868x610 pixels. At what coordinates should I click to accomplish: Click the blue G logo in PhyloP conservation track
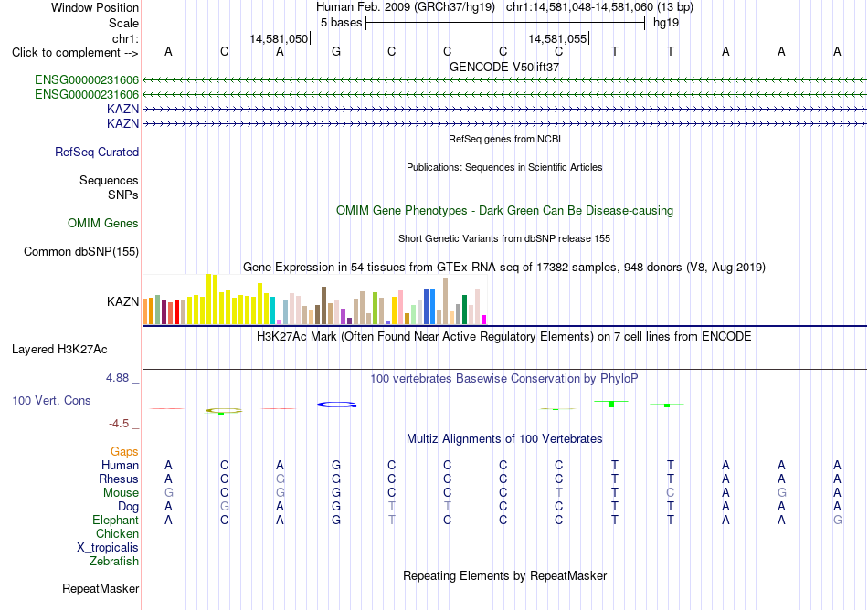click(336, 405)
